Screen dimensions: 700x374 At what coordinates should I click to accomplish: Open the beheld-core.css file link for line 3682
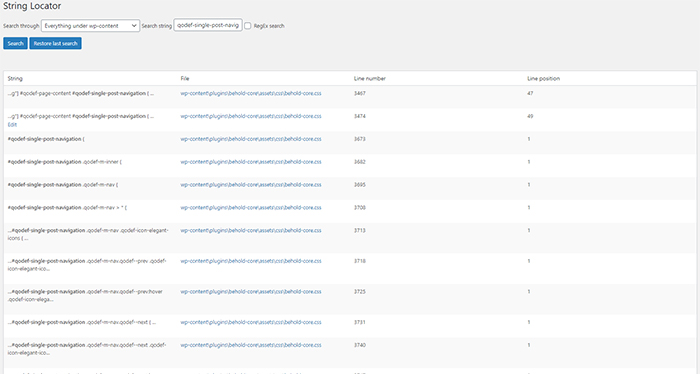click(x=251, y=162)
